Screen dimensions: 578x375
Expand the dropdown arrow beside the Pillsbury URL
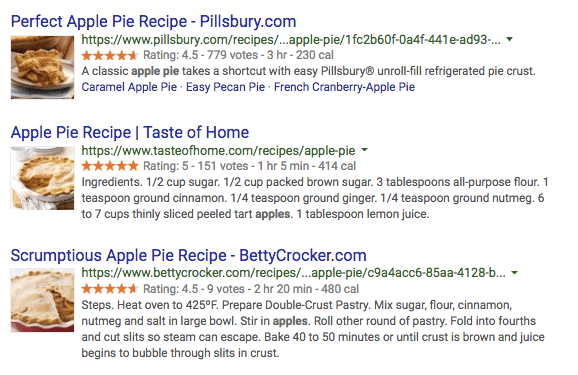(x=510, y=39)
